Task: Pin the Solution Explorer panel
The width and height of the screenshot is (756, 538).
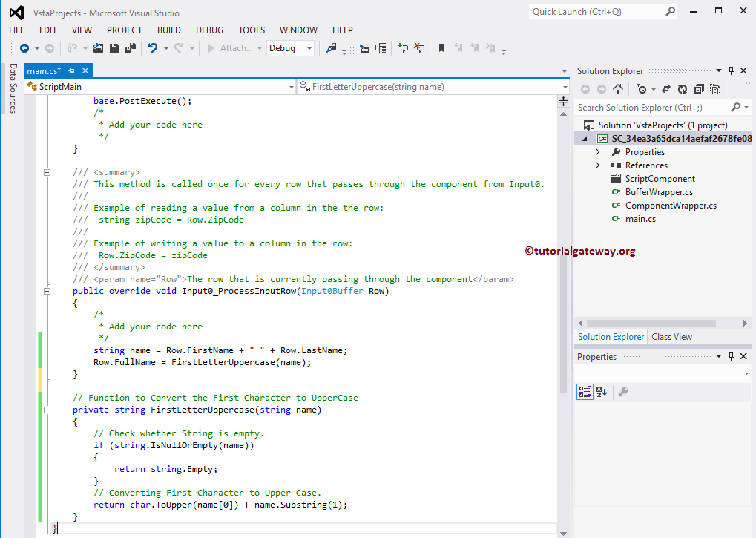Action: pos(731,70)
